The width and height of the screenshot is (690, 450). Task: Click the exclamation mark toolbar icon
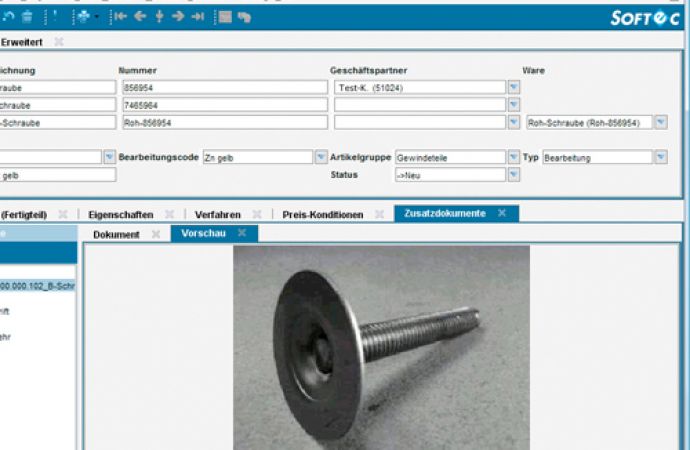(x=54, y=17)
